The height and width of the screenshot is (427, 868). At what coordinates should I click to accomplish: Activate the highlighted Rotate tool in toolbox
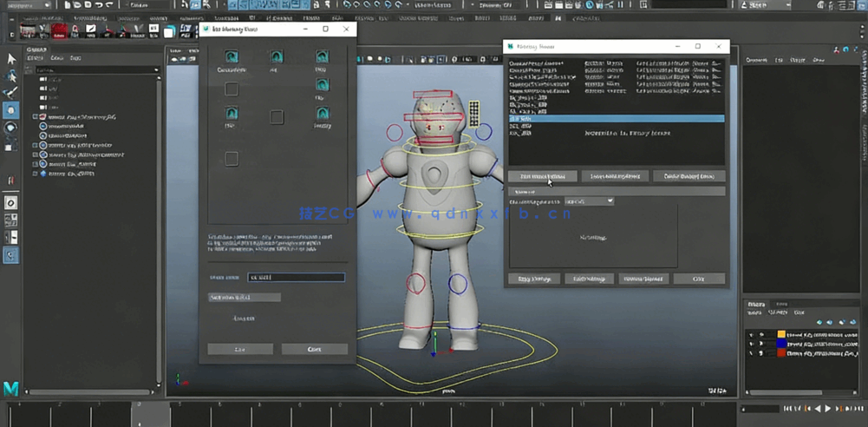coord(11,110)
